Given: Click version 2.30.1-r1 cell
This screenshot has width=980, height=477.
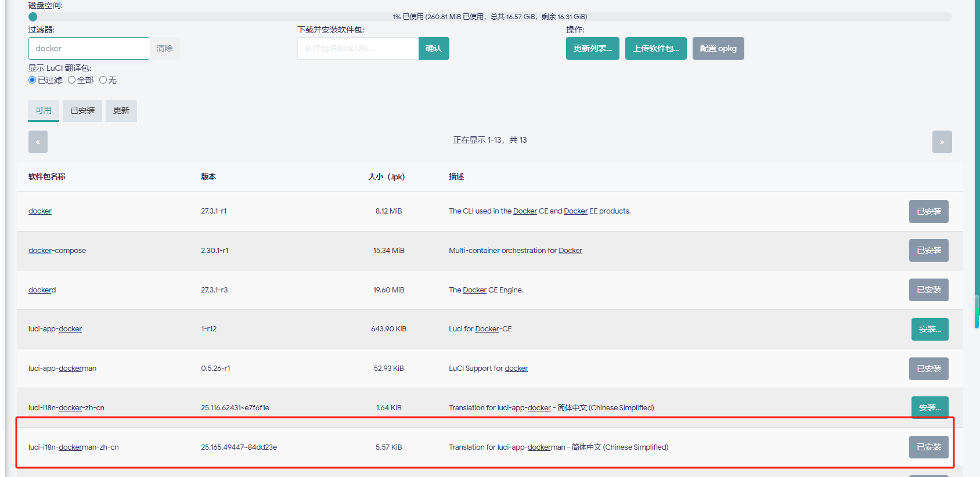Looking at the screenshot, I should [214, 251].
